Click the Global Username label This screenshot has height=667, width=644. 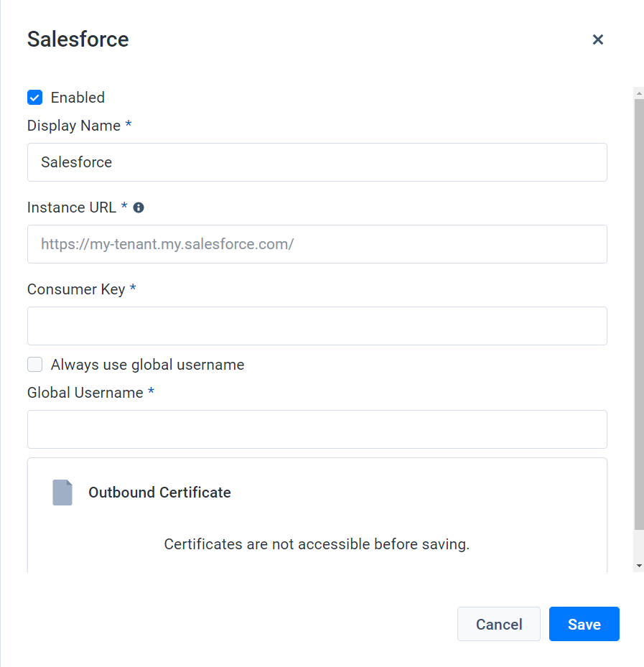pos(85,393)
